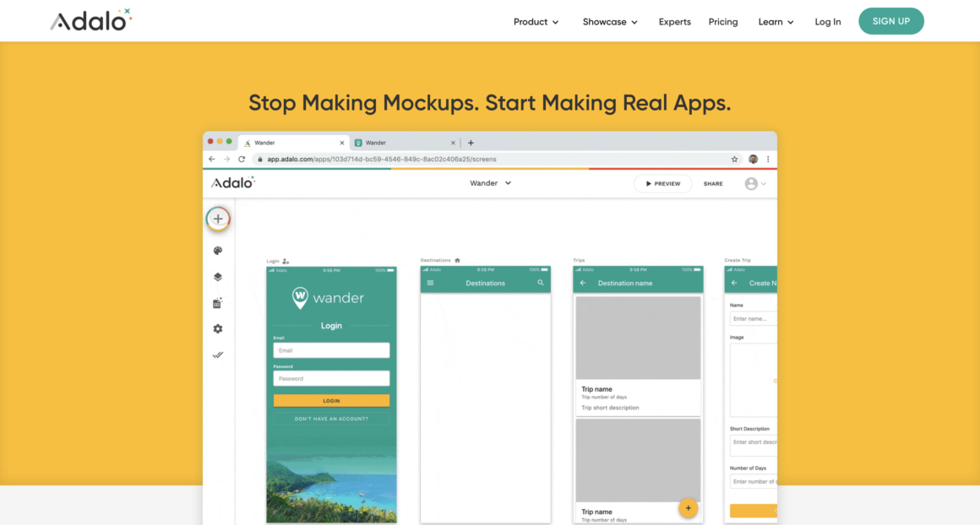
Task: Open hamburger menu on Destinations screen
Action: point(430,283)
